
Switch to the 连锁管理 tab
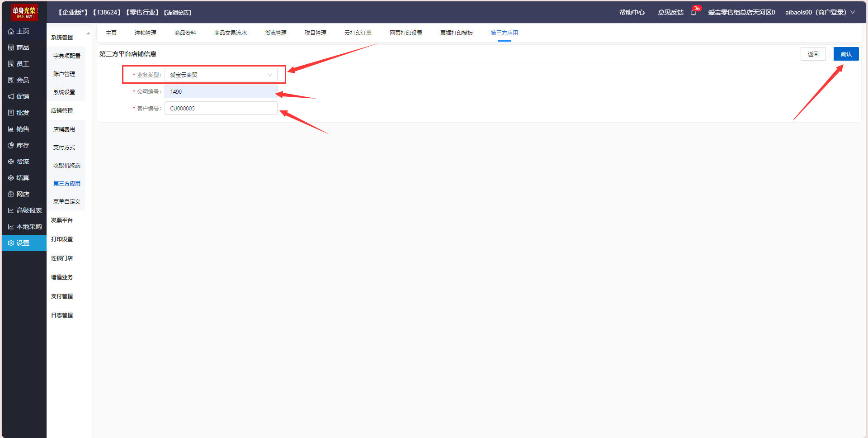(146, 33)
